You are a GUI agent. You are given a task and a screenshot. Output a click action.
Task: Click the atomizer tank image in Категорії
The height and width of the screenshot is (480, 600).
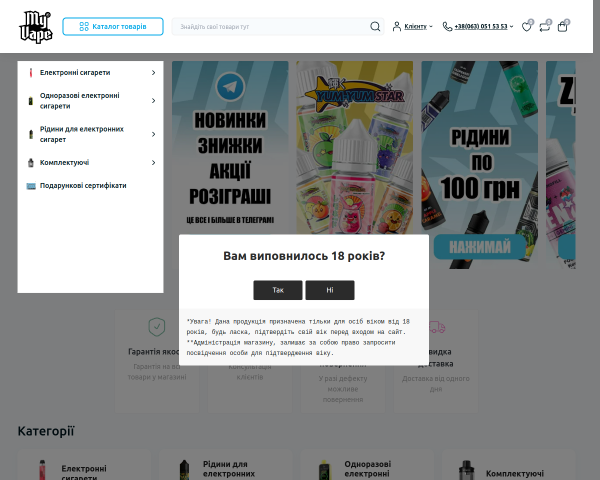tap(466, 470)
